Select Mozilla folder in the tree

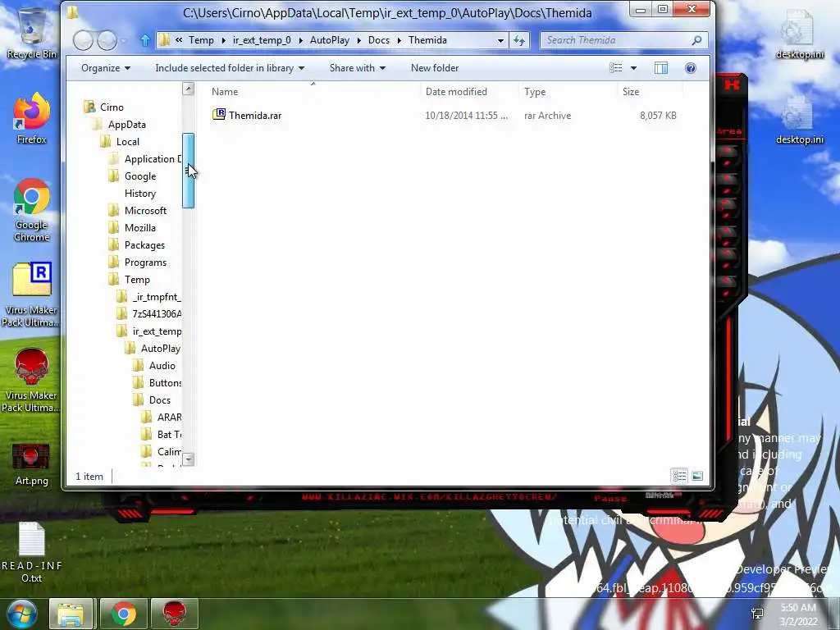coord(139,228)
